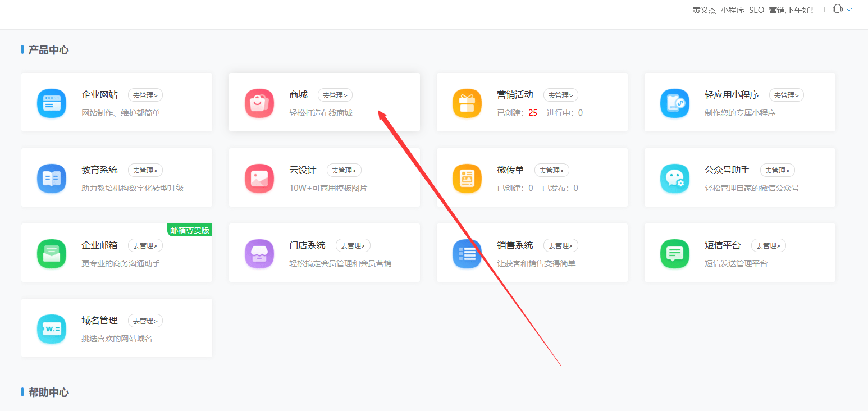The image size is (868, 411).
Task: Open the 公众号助手 chat bubble icon
Action: click(675, 179)
